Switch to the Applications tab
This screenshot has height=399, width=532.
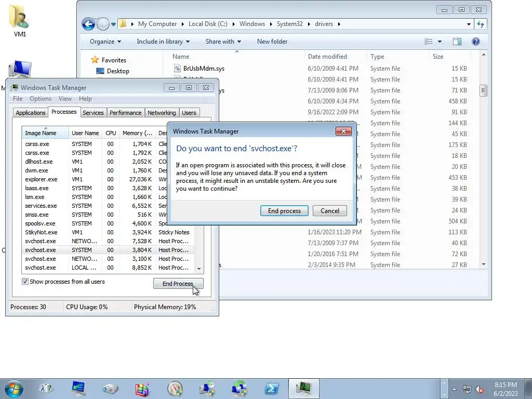(x=31, y=113)
